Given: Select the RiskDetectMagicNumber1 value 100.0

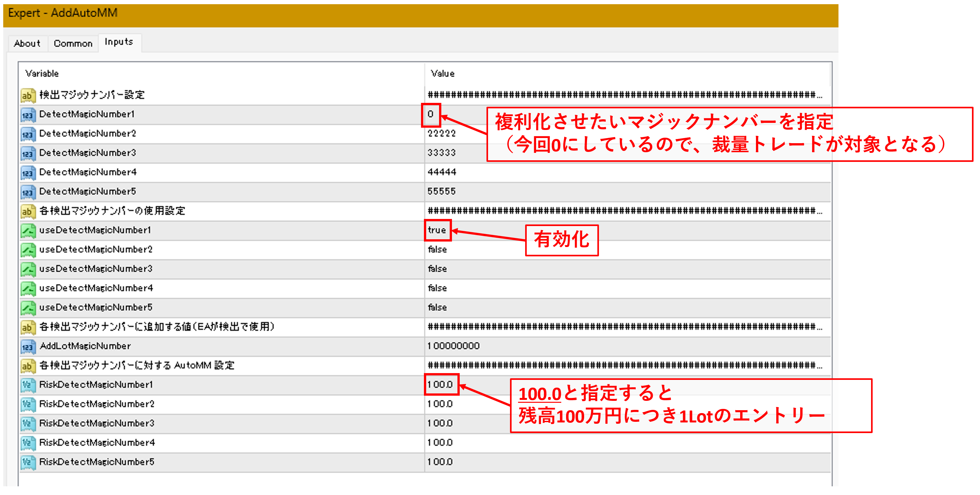Looking at the screenshot, I should coord(440,385).
